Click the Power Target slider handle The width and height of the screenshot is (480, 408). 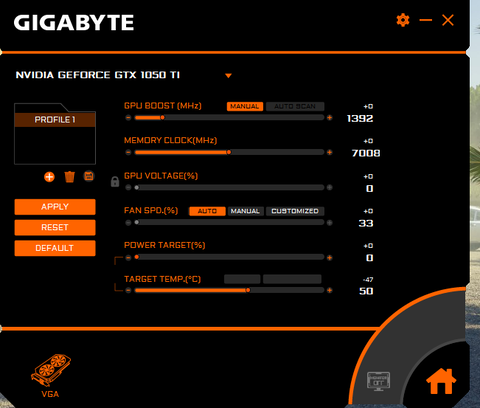coord(137,257)
